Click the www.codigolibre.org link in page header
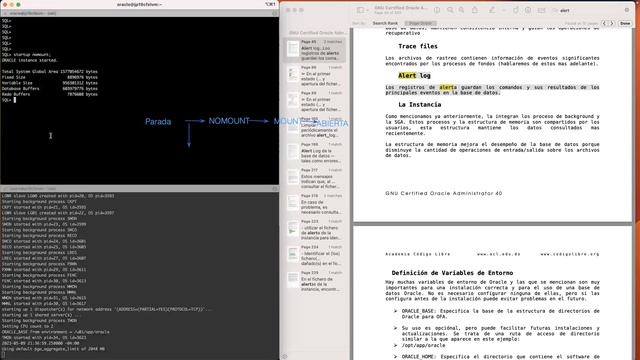This screenshot has width=640, height=360. pyautogui.click(x=570, y=254)
